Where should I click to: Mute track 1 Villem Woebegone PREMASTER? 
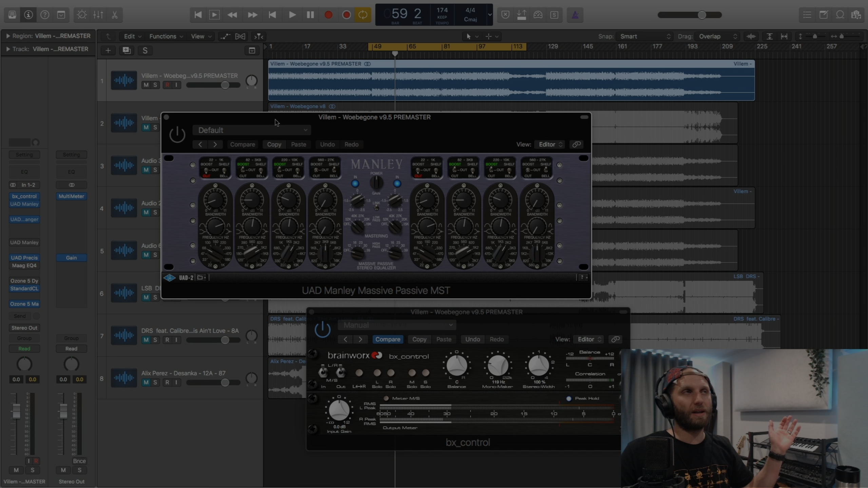click(x=146, y=85)
